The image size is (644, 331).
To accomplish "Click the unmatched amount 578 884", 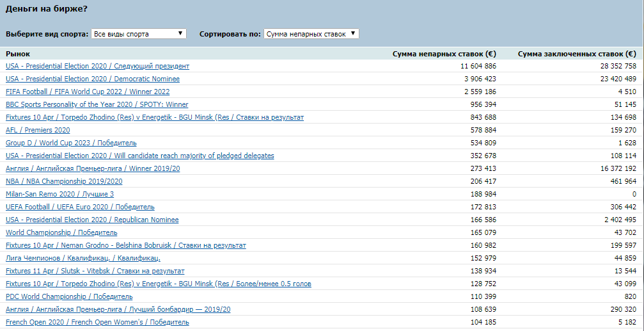I will pos(483,131).
